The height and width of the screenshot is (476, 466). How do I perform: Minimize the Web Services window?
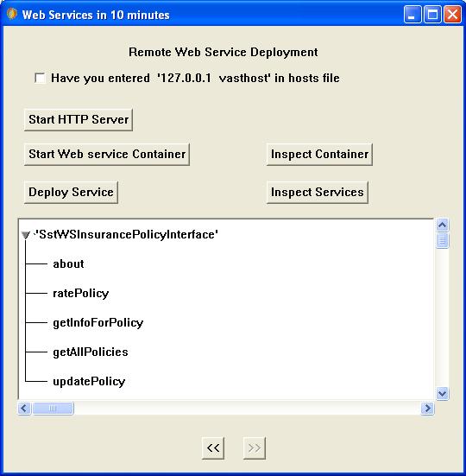[x=412, y=15]
